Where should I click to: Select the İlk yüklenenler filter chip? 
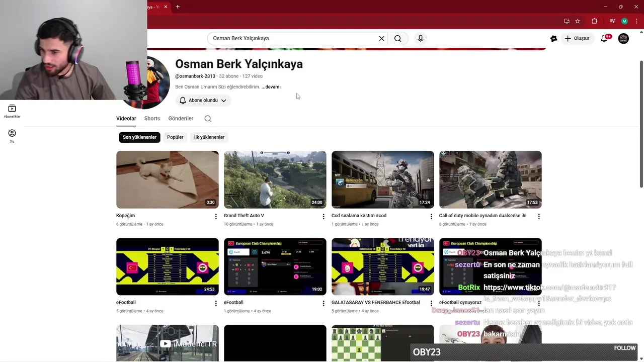(x=209, y=137)
